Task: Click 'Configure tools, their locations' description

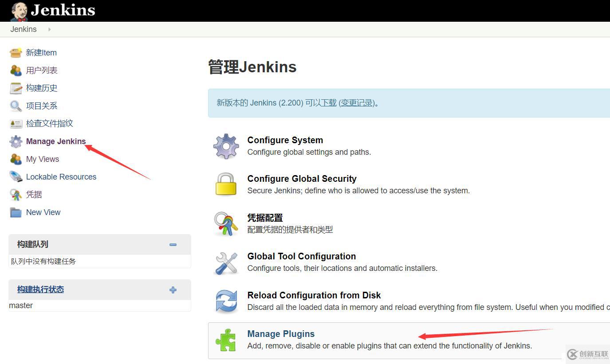Action: (x=342, y=268)
